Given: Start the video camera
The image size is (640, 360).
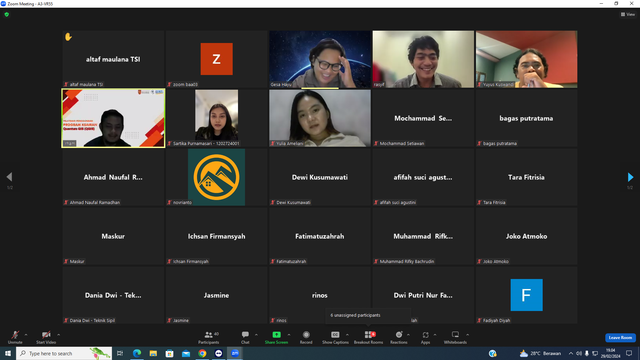Looking at the screenshot, I should pyautogui.click(x=46, y=337).
